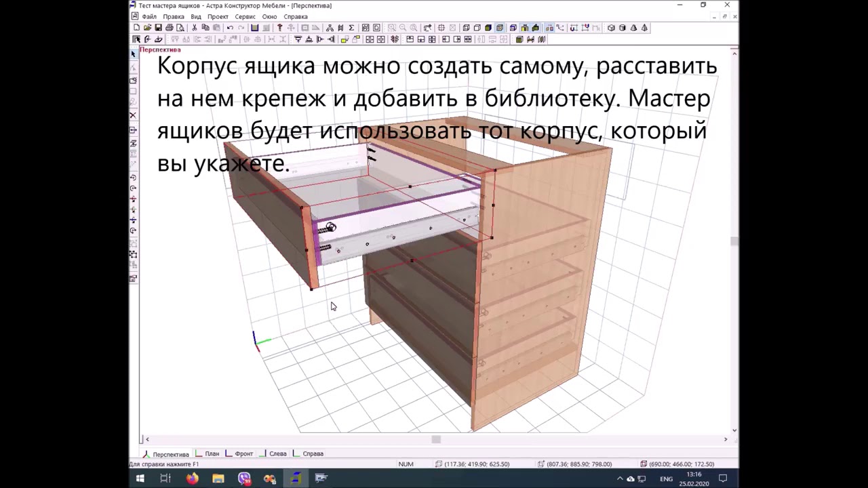The image size is (868, 488).
Task: Insert a box primitive from the toolbar
Action: tap(611, 28)
